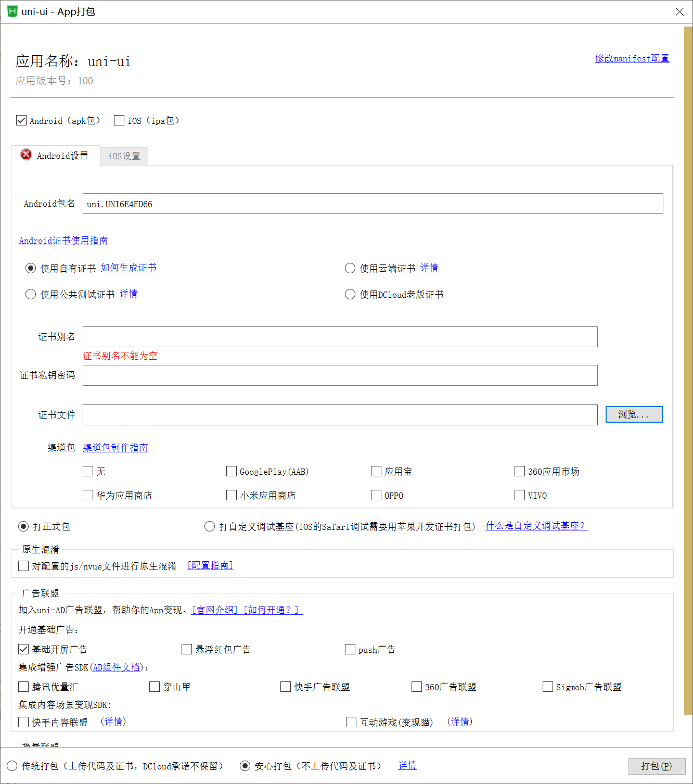This screenshot has width=693, height=784.
Task: Check the 应用宝 channel checkbox
Action: pyautogui.click(x=376, y=472)
